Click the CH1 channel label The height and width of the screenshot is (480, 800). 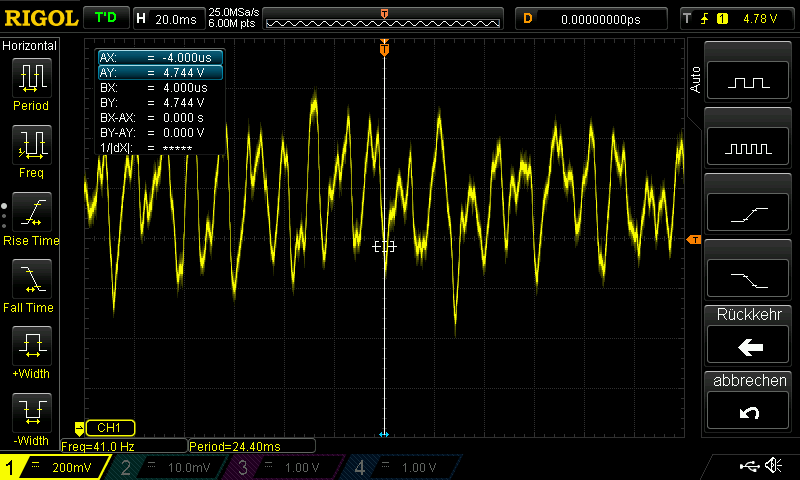[109, 427]
